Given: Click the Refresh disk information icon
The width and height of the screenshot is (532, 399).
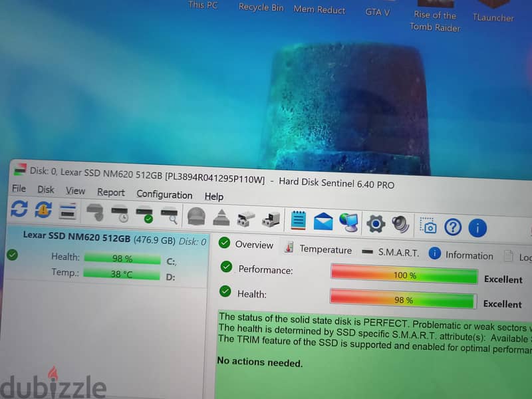Looking at the screenshot, I should click(x=19, y=208).
